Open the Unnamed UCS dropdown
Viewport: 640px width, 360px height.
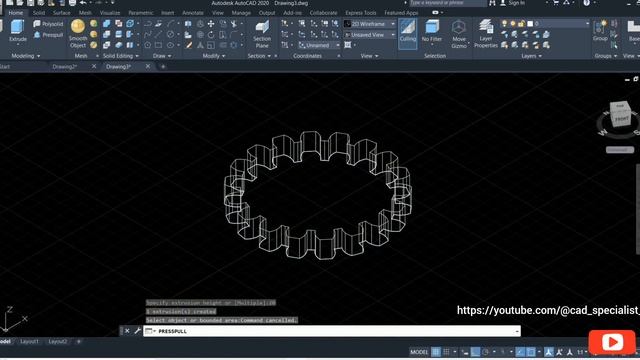point(319,45)
